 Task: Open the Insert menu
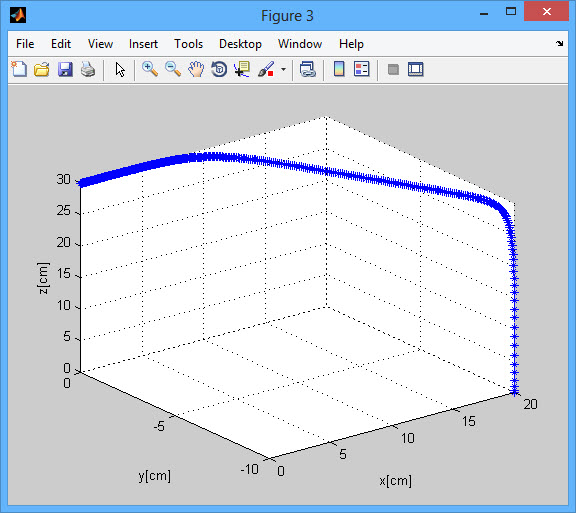[x=143, y=44]
